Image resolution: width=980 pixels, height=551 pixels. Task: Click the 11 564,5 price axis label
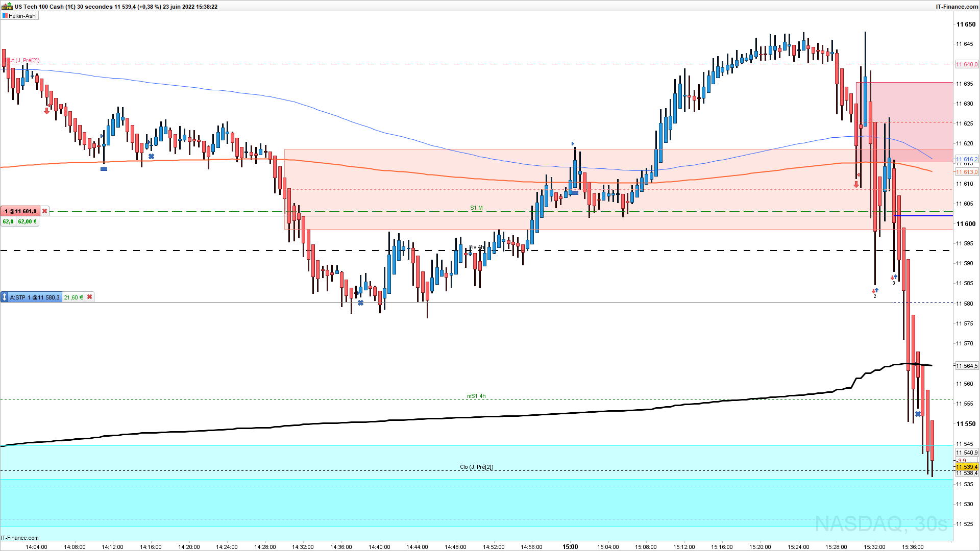[967, 366]
